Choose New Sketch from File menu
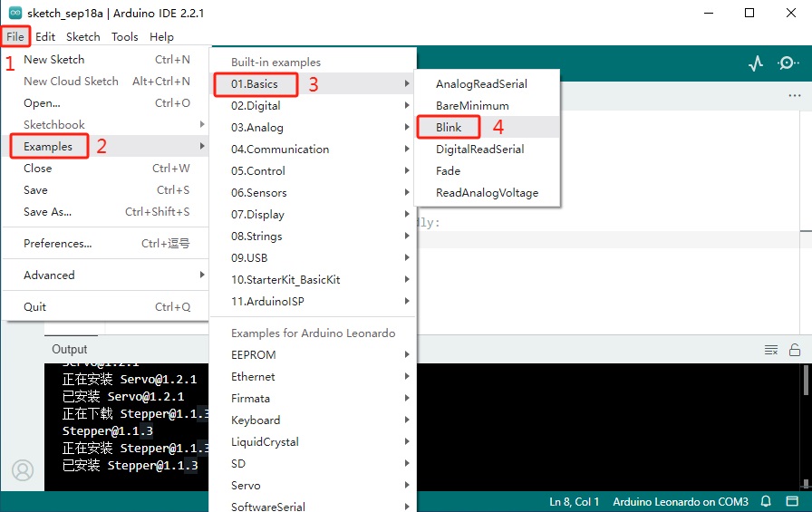812x512 pixels. coord(106,60)
